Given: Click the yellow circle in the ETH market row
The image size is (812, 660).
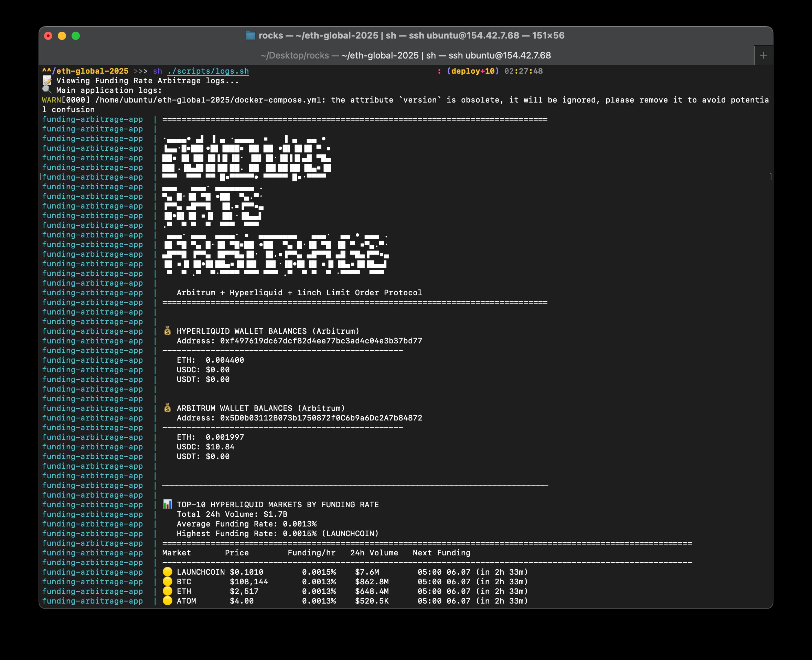Looking at the screenshot, I should tap(167, 591).
